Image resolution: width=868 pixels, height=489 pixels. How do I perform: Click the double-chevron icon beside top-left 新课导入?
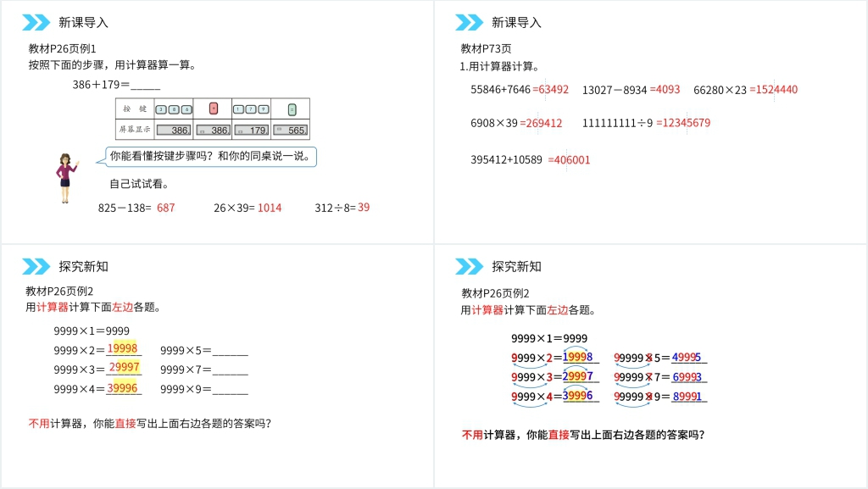[36, 22]
